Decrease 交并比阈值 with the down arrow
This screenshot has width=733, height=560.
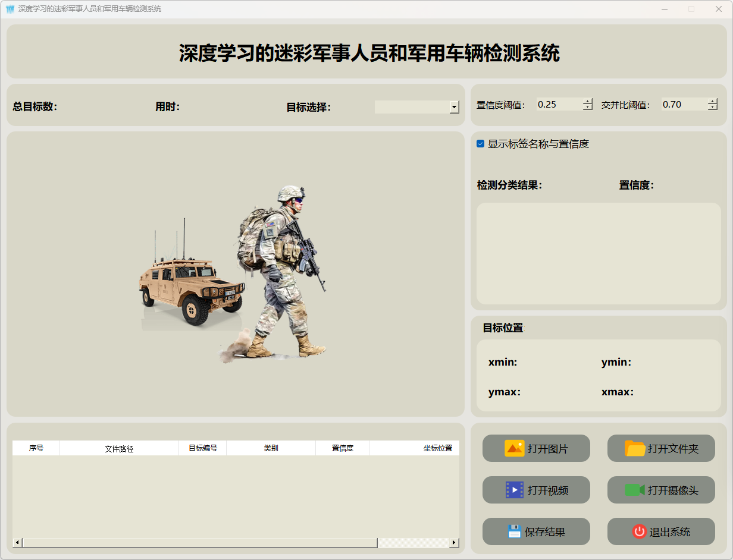pos(713,108)
